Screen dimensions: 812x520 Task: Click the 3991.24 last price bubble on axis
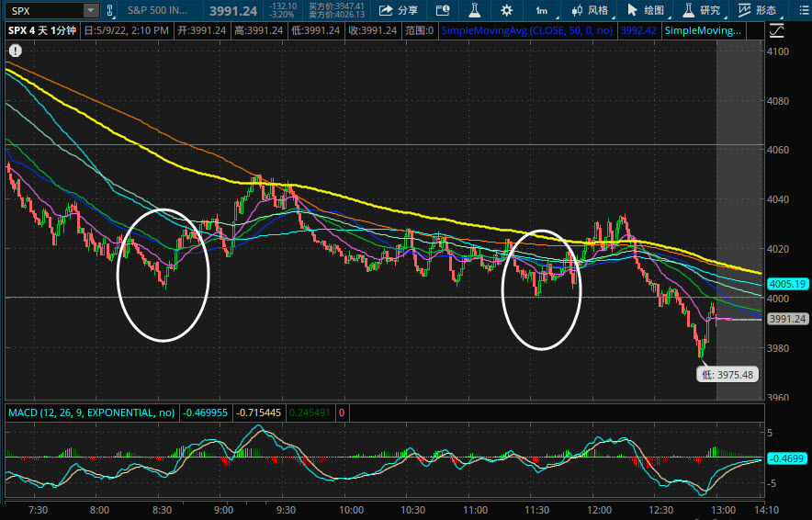[x=787, y=319]
